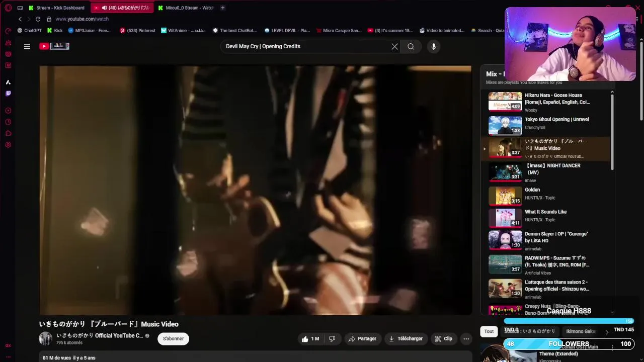
Task: Open the sidebar settings gear icon
Action: tap(8, 145)
